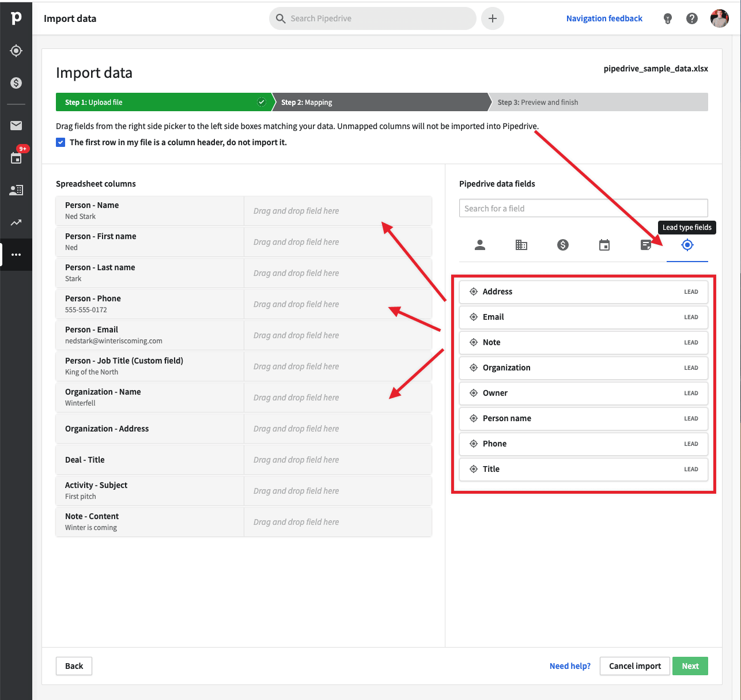Viewport: 741px width, 700px height.
Task: Open Leads from the sidebar target icon
Action: point(16,51)
